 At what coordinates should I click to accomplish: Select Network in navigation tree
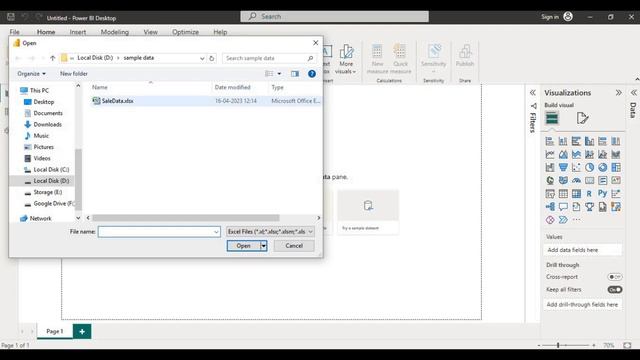40,218
